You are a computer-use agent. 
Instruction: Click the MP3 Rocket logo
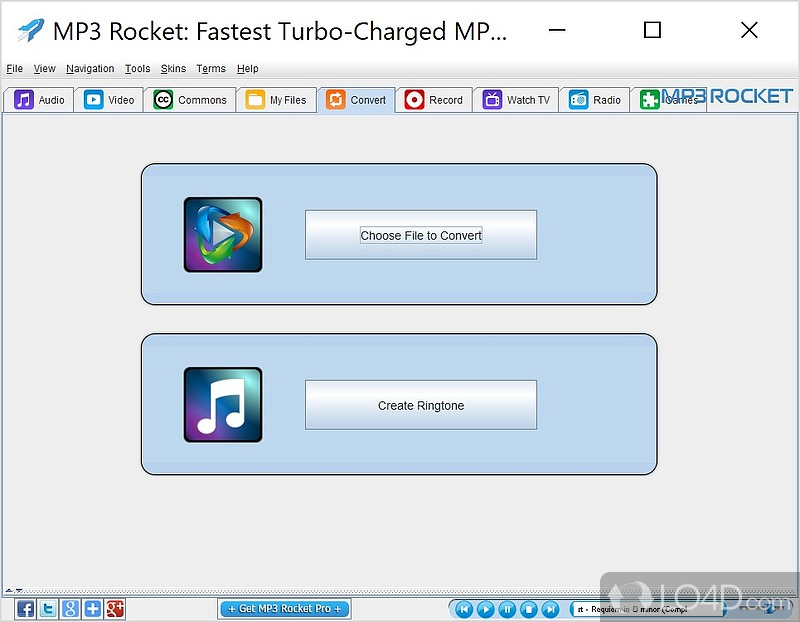[727, 96]
